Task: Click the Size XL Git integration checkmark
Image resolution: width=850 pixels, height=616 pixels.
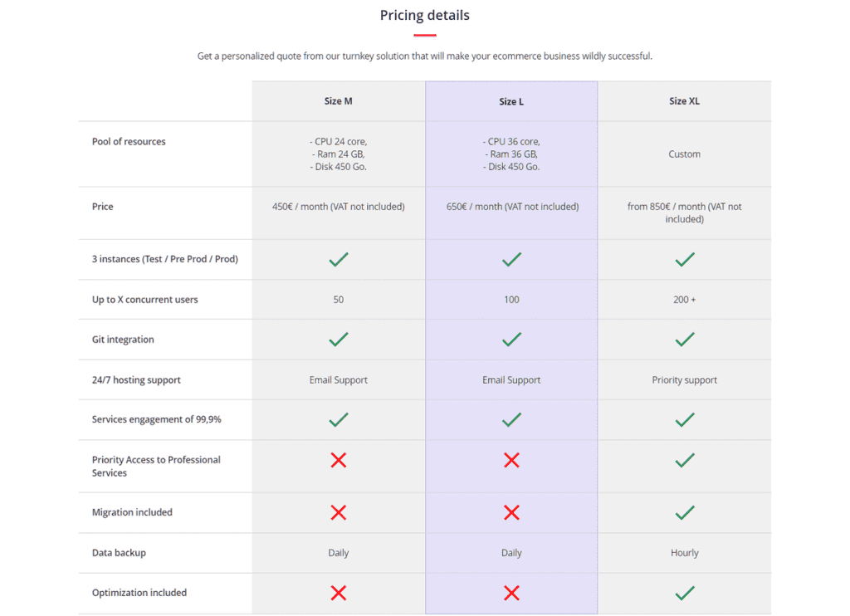Action: pyautogui.click(x=684, y=340)
